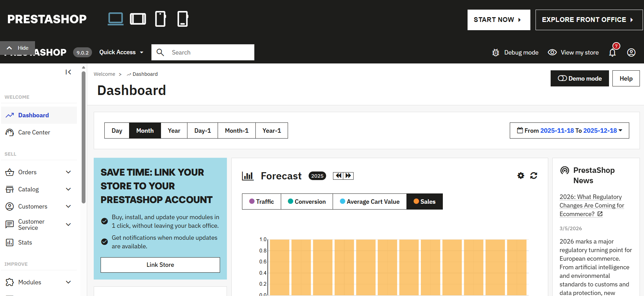Click the Customer Service chat icon
This screenshot has width=644, height=296.
(10, 225)
